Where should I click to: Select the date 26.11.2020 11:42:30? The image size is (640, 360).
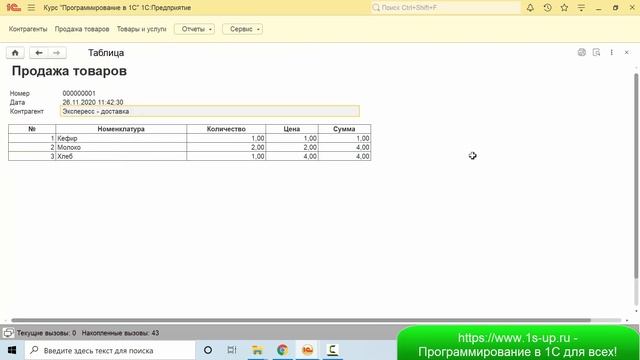[x=93, y=102]
